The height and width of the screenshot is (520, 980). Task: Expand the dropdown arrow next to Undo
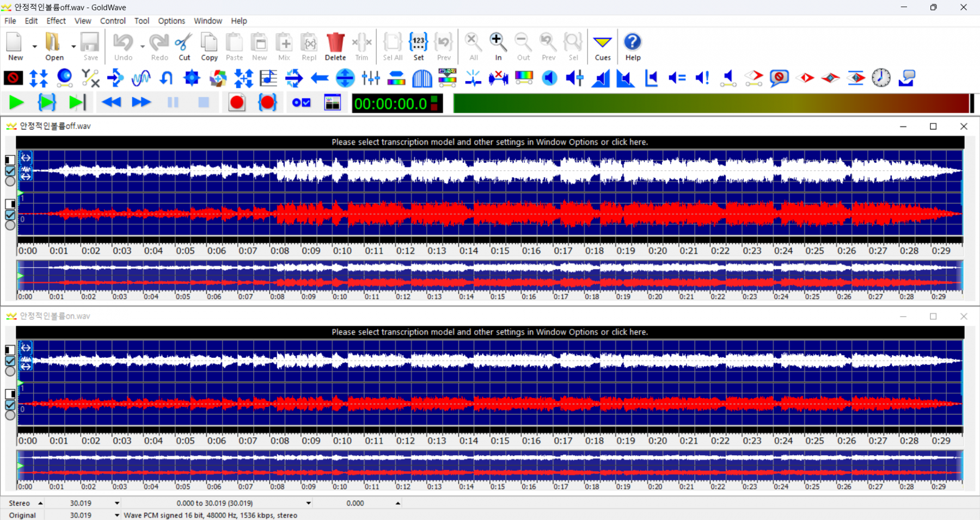[142, 47]
